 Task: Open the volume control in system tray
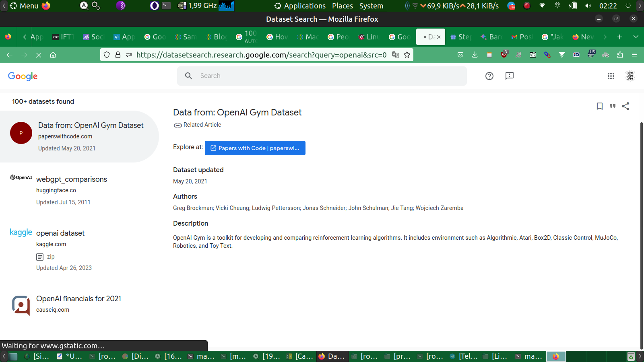point(588,6)
